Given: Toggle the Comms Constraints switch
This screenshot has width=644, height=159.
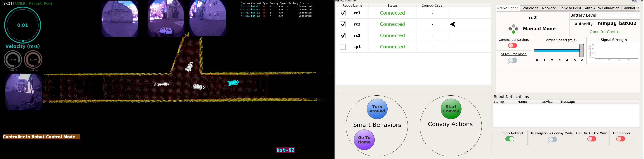Looking at the screenshot, I should (512, 46).
